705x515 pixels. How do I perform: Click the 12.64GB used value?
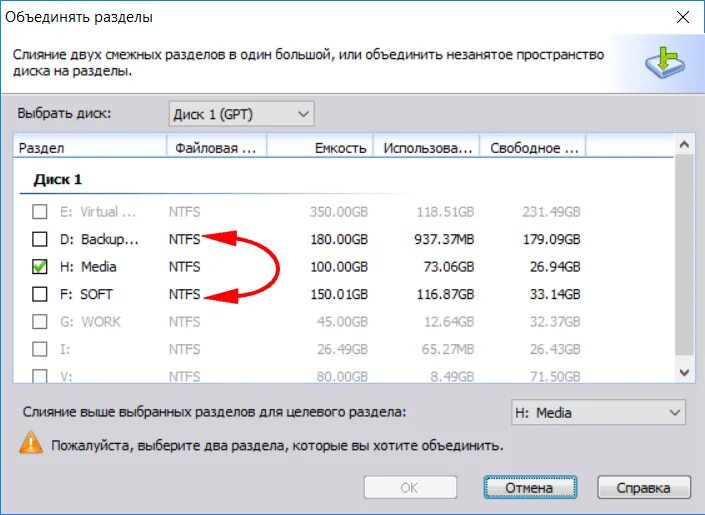[449, 322]
